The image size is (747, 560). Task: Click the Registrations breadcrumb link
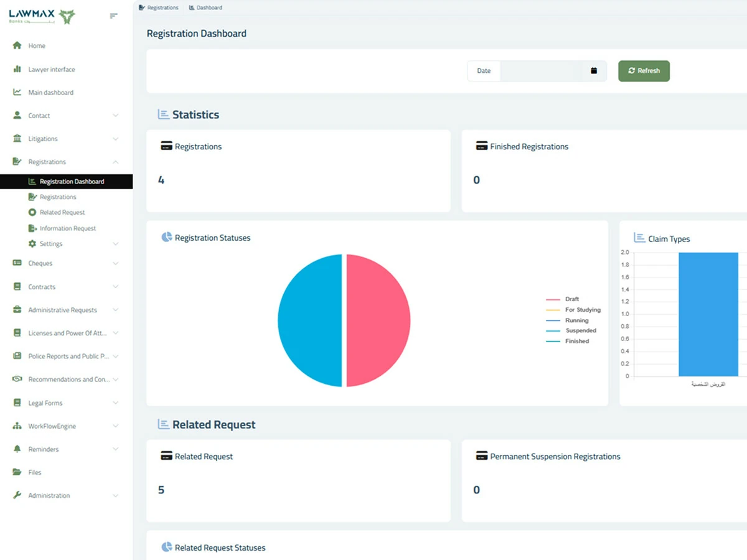[162, 7]
